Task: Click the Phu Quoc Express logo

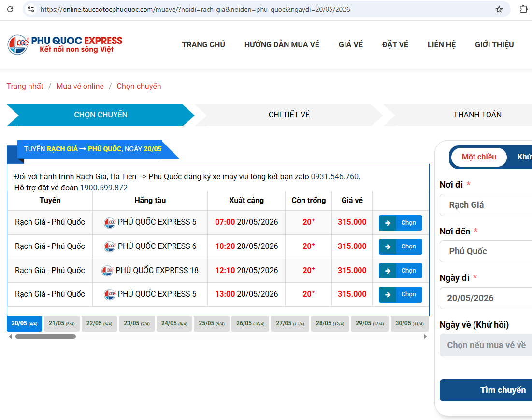Action: pos(65,44)
